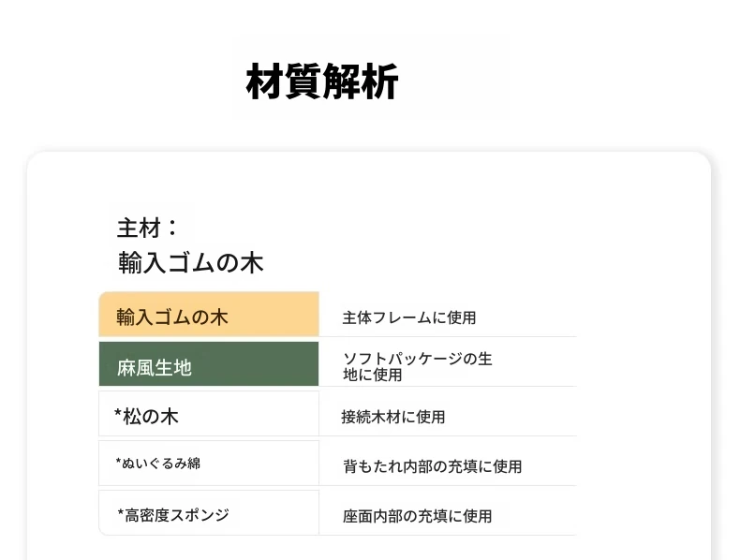The height and width of the screenshot is (560, 740).
Task: Click the orange 輸入ゴムの木 table cell
Action: tap(208, 317)
